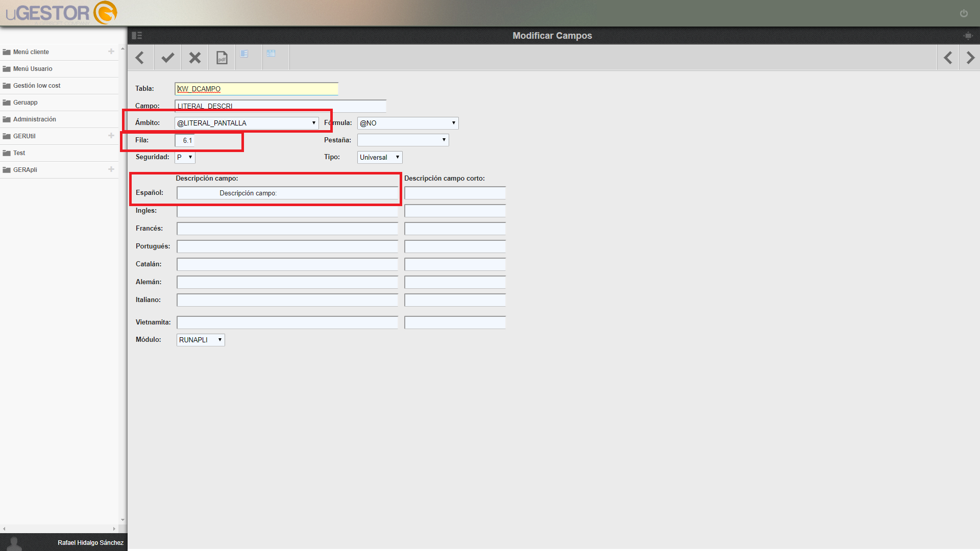The height and width of the screenshot is (551, 980).
Task: Open the Fórmula dropdown
Action: [408, 123]
